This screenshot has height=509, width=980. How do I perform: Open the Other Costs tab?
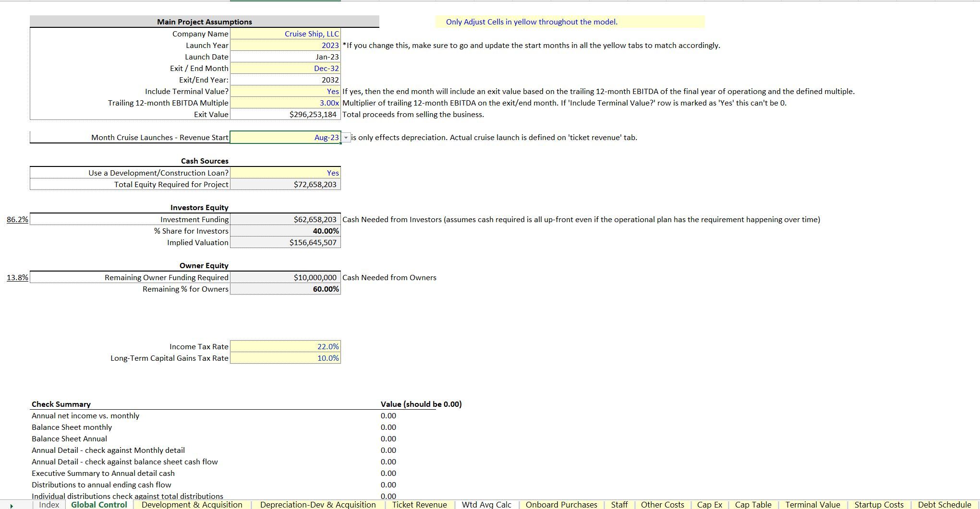(663, 505)
